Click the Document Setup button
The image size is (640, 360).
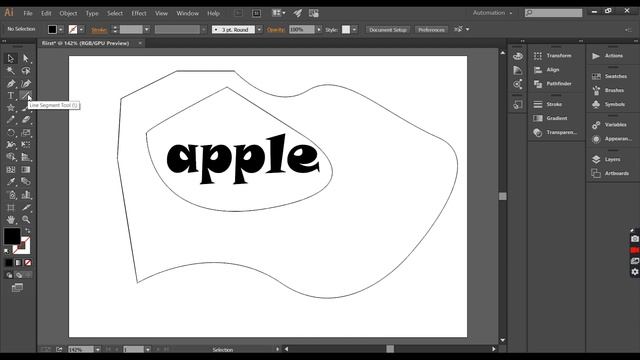point(388,29)
